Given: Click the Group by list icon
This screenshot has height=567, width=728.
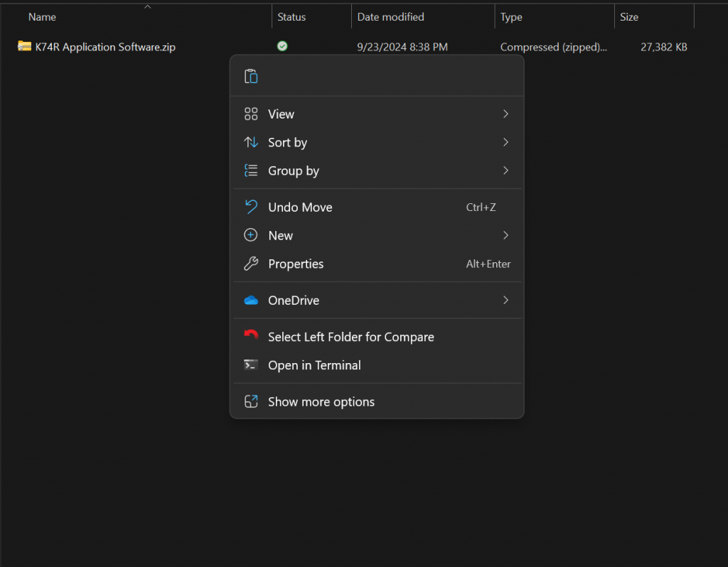Looking at the screenshot, I should (x=251, y=171).
